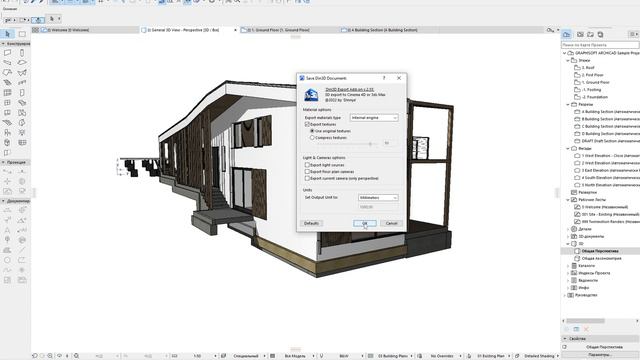Click the OK button in the dialog
This screenshot has width=640, height=360.
tap(364, 223)
